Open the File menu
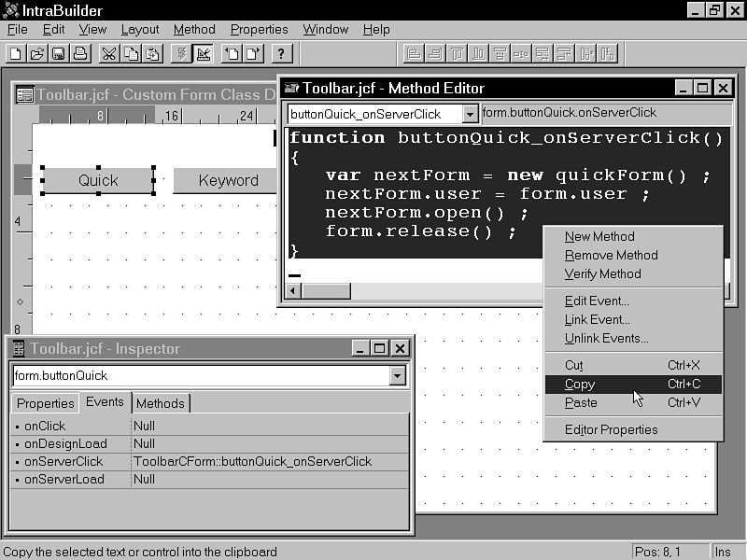Image resolution: width=747 pixels, height=560 pixels. (x=17, y=30)
